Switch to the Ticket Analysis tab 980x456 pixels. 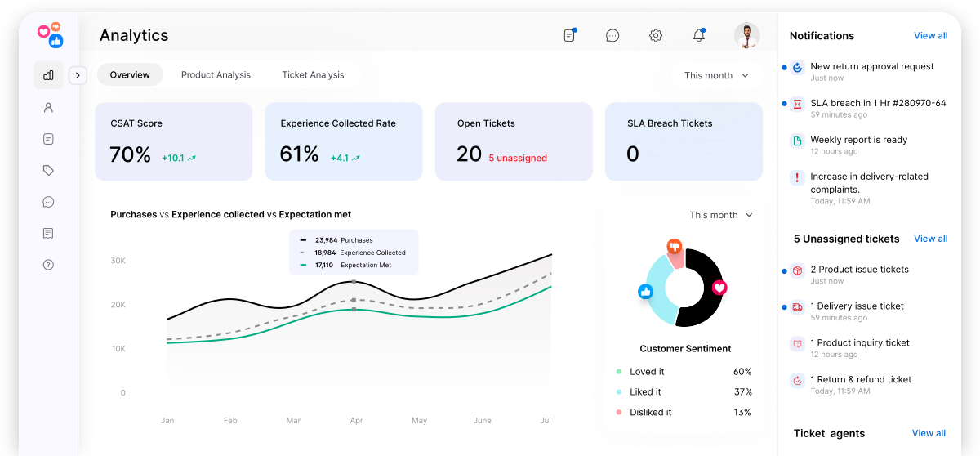tap(313, 75)
